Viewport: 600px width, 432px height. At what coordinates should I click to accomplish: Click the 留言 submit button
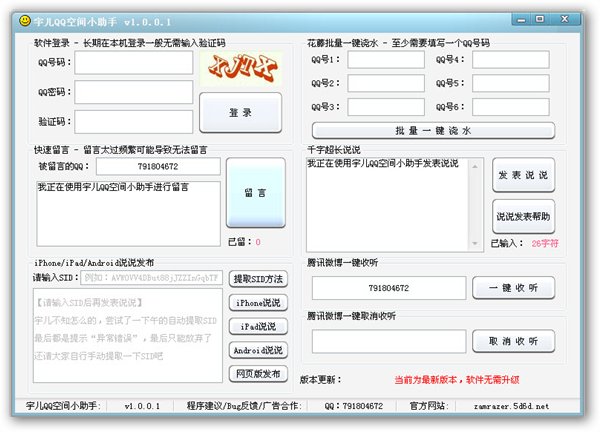point(256,193)
